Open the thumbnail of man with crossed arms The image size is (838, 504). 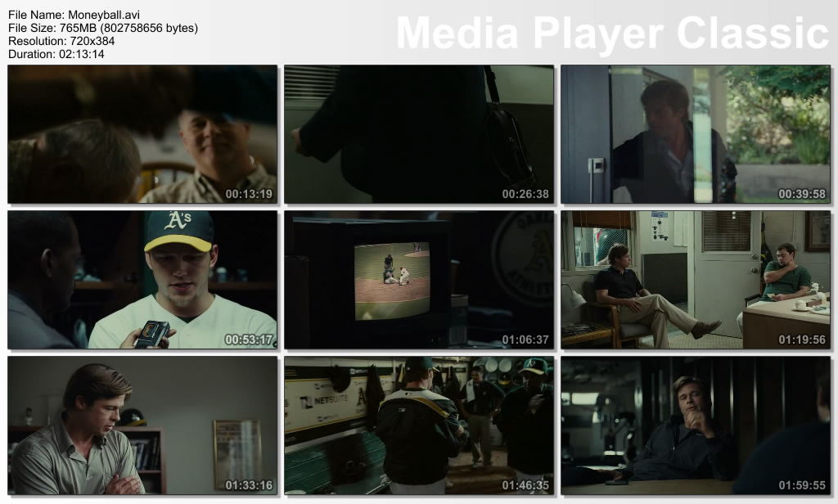(x=142, y=425)
